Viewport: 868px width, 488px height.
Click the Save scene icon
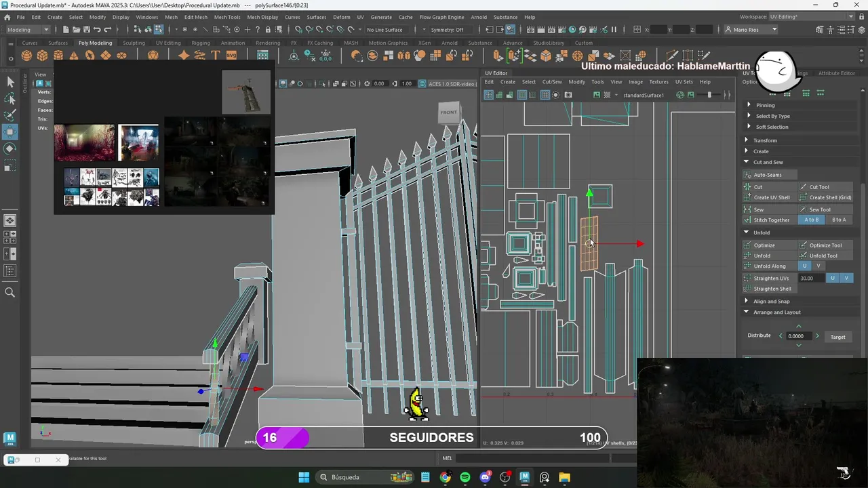click(86, 29)
